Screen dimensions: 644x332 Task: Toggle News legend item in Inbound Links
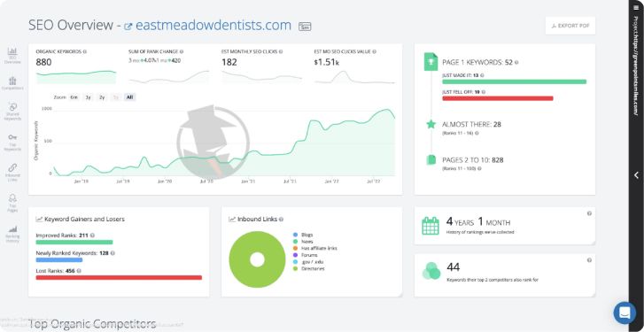303,242
